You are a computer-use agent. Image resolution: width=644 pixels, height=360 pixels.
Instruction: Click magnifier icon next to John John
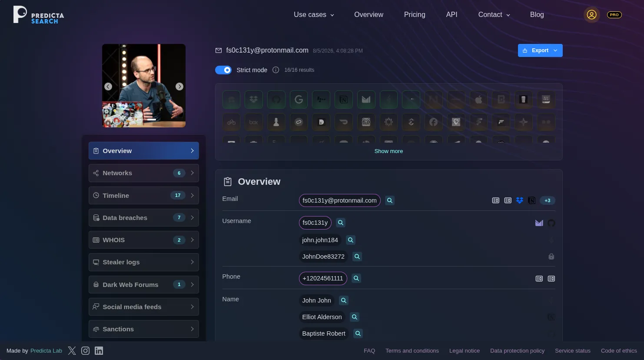click(x=344, y=300)
